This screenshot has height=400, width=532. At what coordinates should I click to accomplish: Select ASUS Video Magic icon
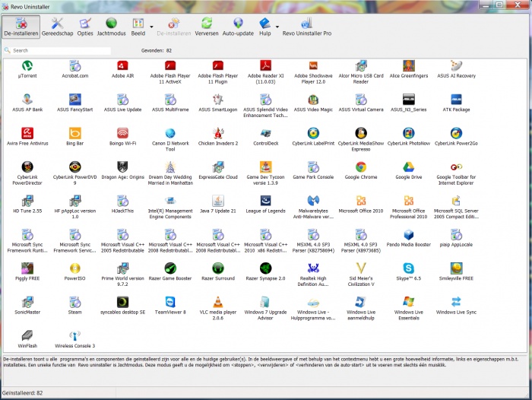coord(313,99)
